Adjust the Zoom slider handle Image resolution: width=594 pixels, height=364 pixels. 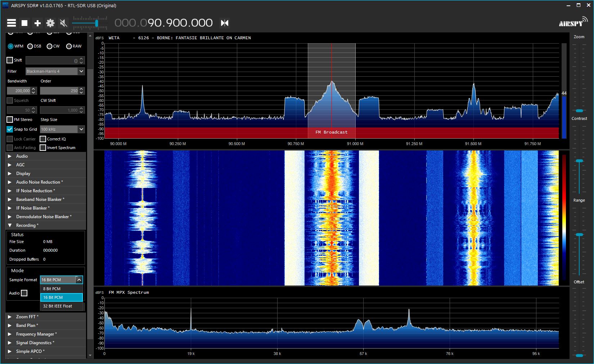pyautogui.click(x=579, y=111)
